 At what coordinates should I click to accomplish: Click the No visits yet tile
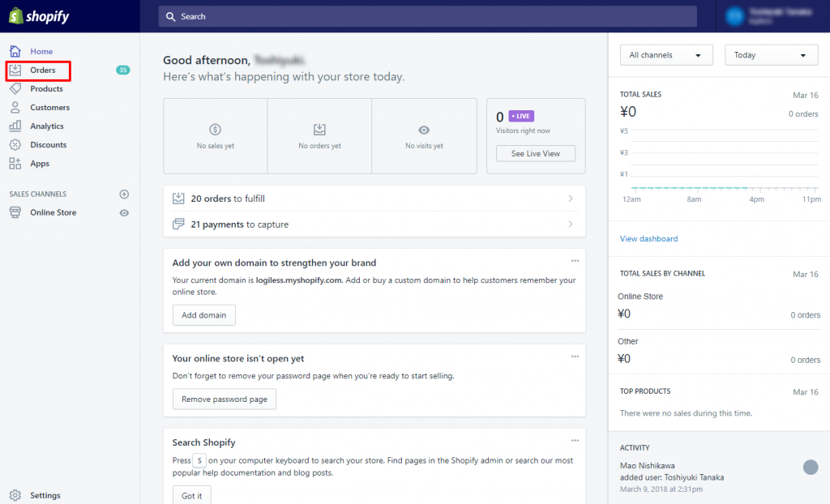pos(424,136)
